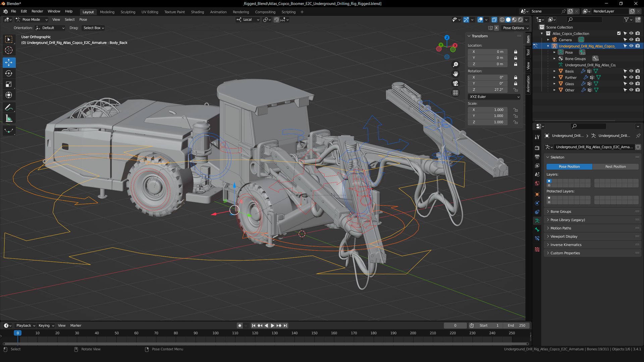Open Select Box drag dropdown

click(94, 28)
